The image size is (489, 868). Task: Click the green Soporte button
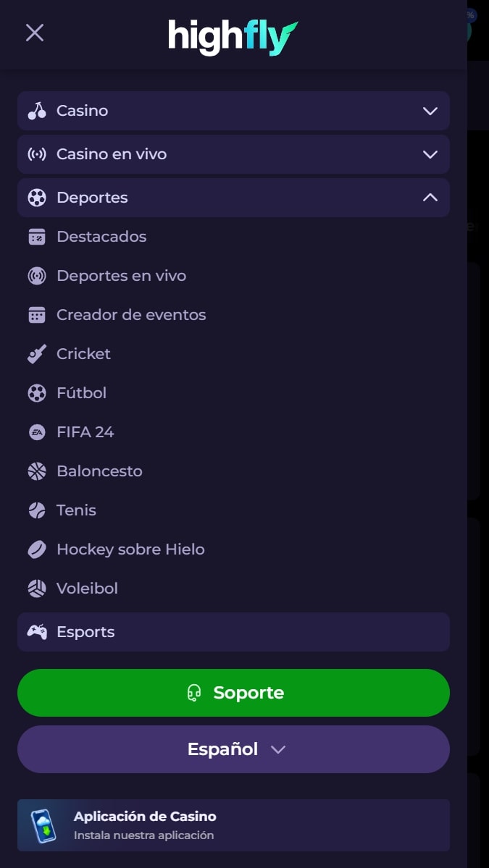[x=233, y=693]
